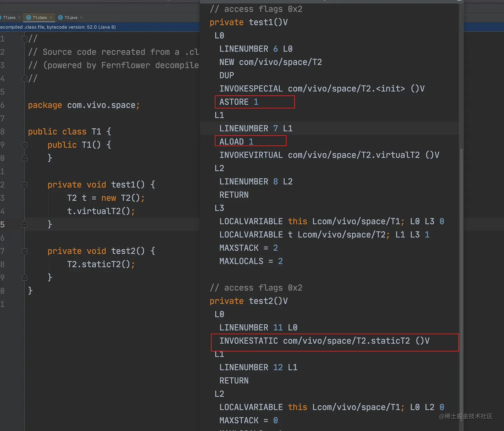Click 'T2 t = new T2();' statement
This screenshot has width=504, height=431.
pyautogui.click(x=106, y=198)
